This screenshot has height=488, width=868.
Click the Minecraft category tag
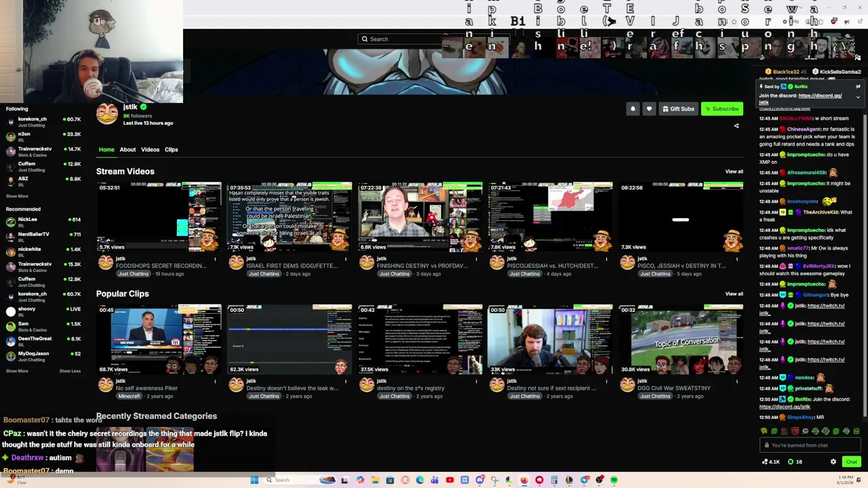pos(129,396)
